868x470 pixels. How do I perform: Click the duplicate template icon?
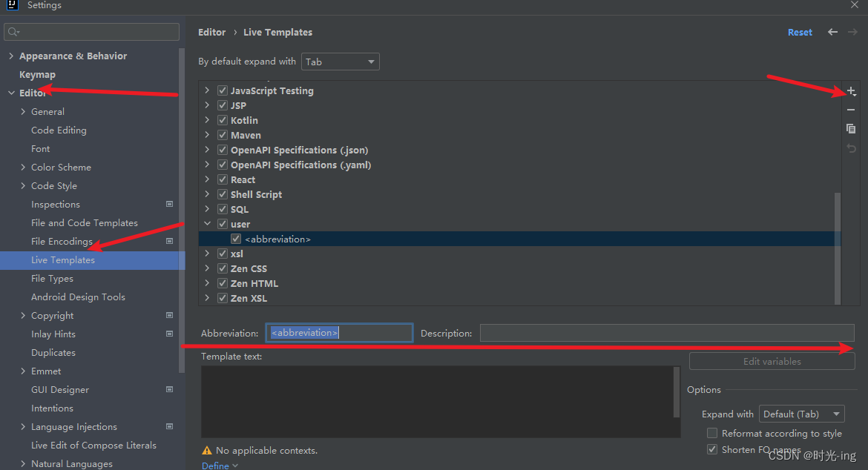click(851, 129)
